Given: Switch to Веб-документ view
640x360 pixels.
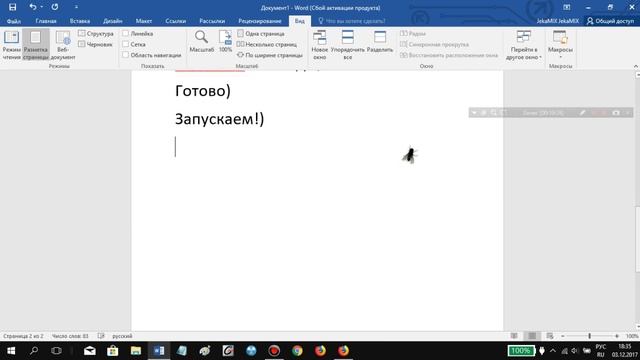Looking at the screenshot, I should pyautogui.click(x=63, y=45).
